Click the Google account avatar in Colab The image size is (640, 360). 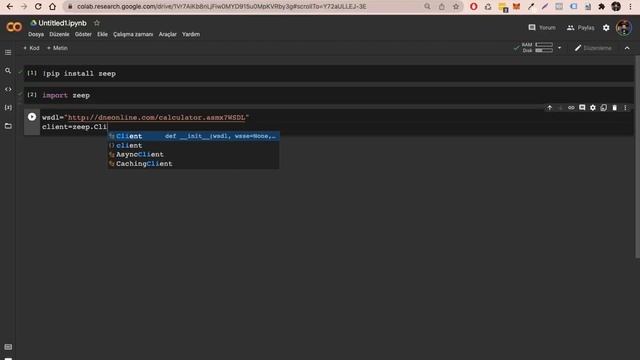click(x=624, y=28)
